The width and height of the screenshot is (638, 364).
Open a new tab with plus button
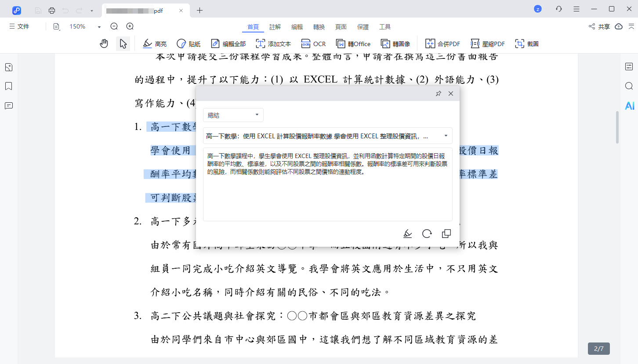click(199, 10)
